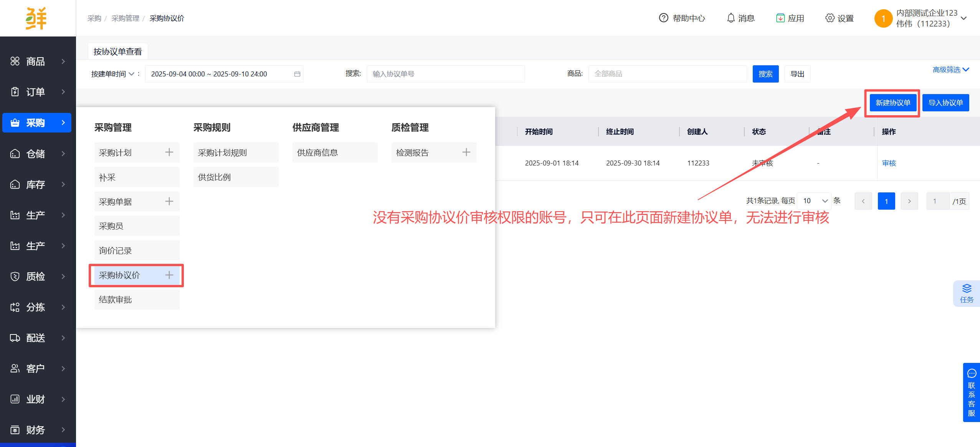The height and width of the screenshot is (447, 980).
Task: Switch to the view-by-agreement tab
Action: [117, 51]
